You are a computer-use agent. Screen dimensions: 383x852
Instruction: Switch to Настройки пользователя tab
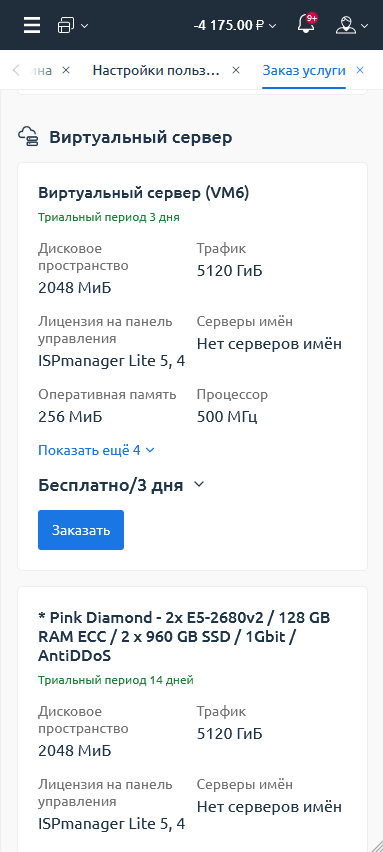(x=156, y=70)
